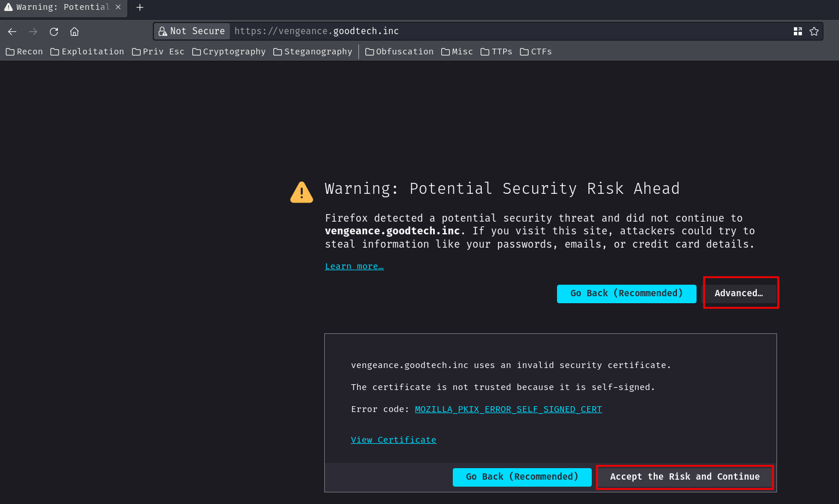839x504 pixels.
Task: Open the QR/extensions grid icon in address bar
Action: click(x=798, y=31)
